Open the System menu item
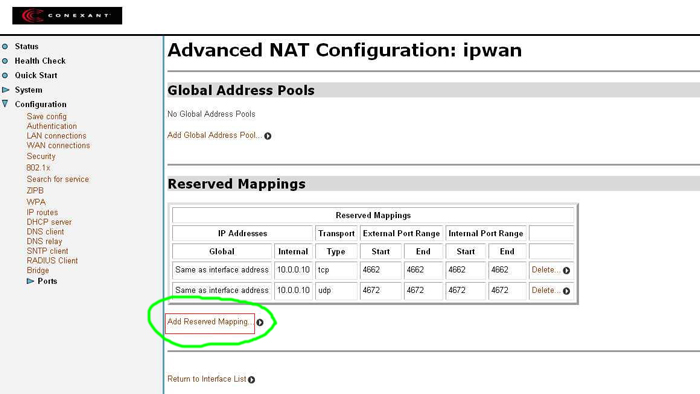 (29, 90)
